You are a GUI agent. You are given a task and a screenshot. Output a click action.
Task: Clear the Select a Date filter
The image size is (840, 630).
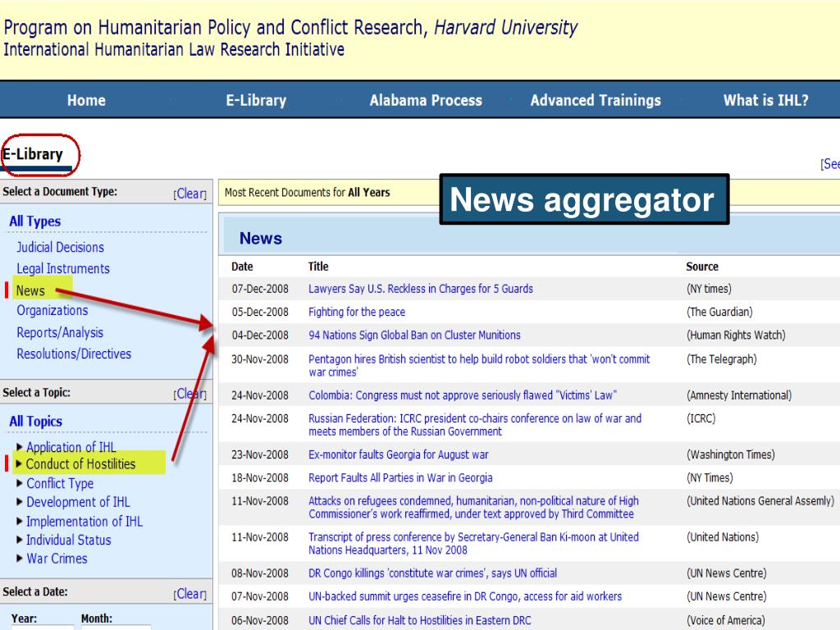click(189, 594)
